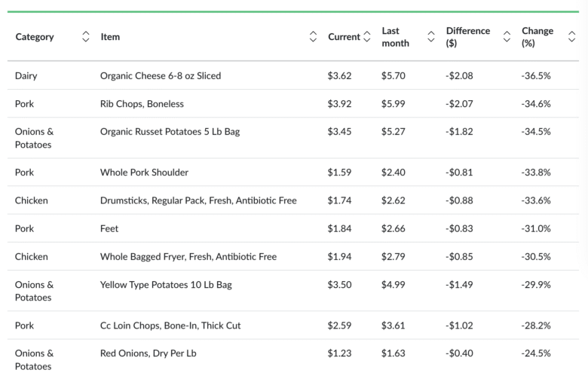
Task: Click sort arrows next to Last month
Action: click(431, 37)
